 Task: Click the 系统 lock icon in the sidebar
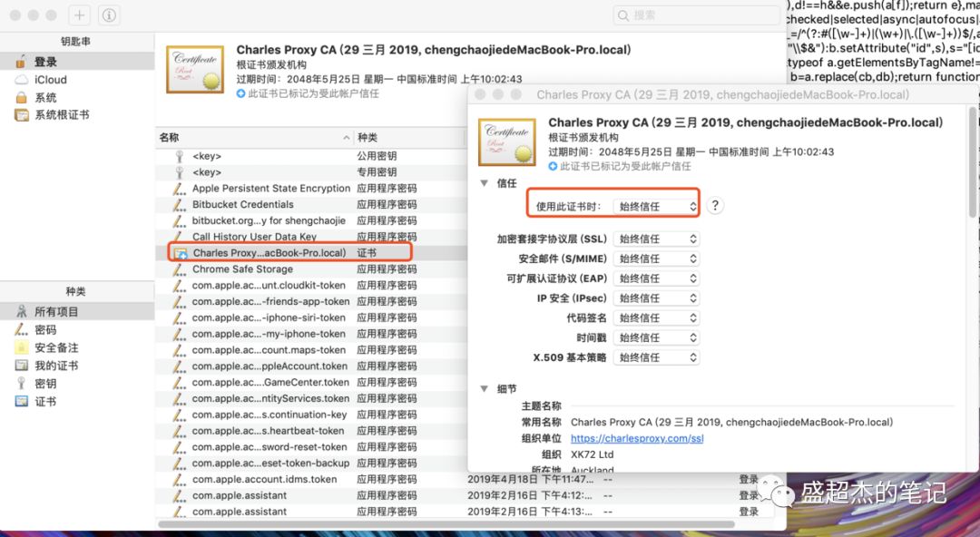click(x=21, y=98)
